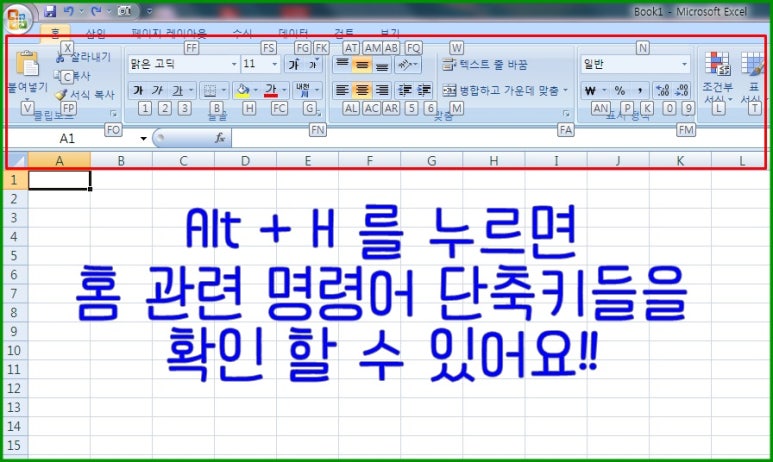The image size is (773, 462).
Task: Toggle wrap text (텍스트 줄 바꿈)
Action: pos(485,64)
